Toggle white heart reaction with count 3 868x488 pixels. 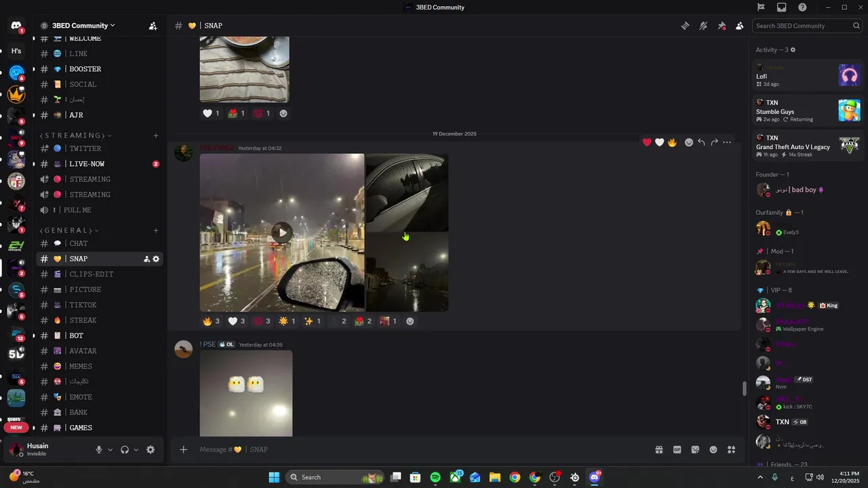[x=237, y=321]
